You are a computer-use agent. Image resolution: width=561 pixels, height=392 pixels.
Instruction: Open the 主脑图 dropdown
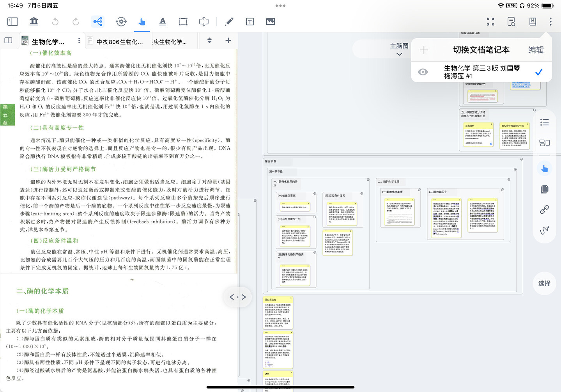(x=399, y=49)
